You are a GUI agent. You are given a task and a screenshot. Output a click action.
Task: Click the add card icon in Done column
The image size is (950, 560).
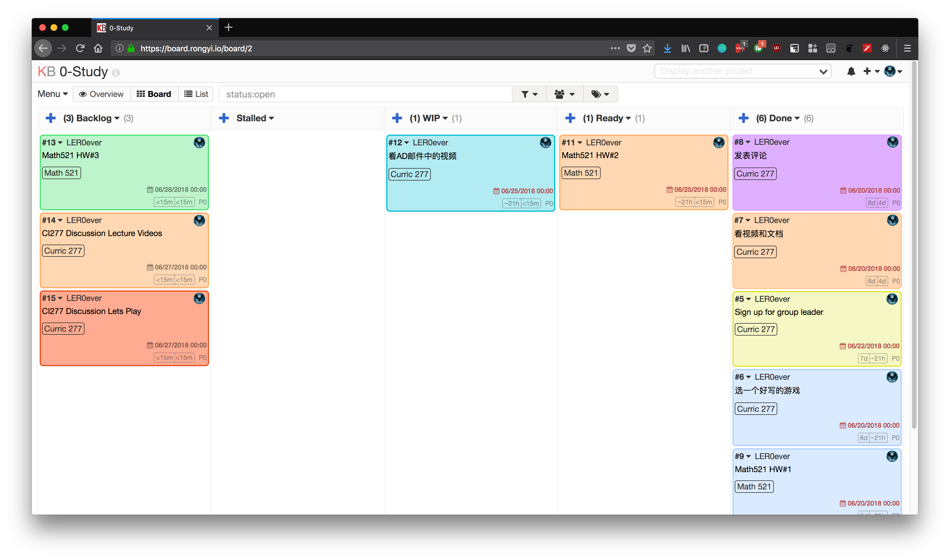[742, 118]
